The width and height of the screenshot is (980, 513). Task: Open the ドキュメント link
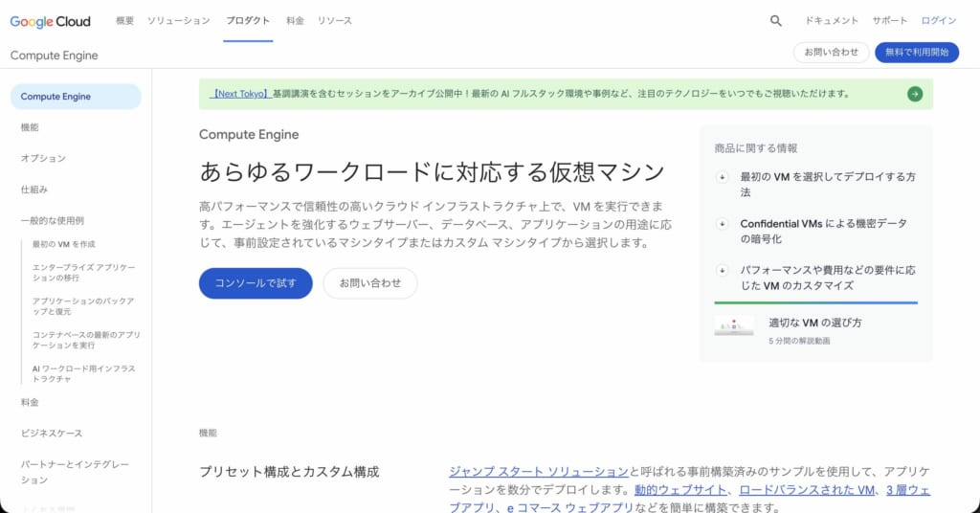(x=832, y=21)
